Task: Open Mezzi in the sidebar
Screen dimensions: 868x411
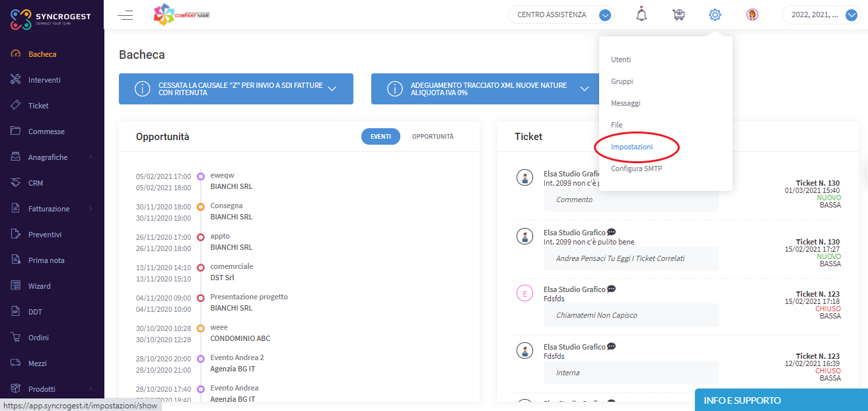Action: (x=38, y=363)
